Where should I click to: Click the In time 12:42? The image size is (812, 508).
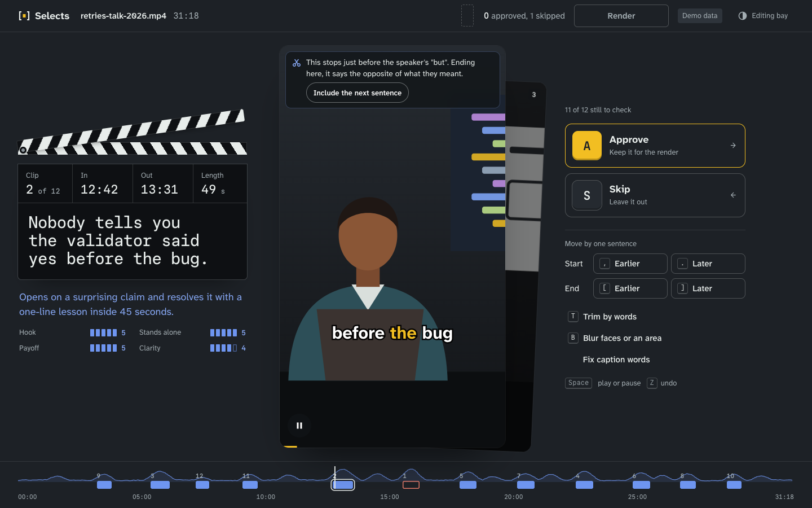click(99, 190)
